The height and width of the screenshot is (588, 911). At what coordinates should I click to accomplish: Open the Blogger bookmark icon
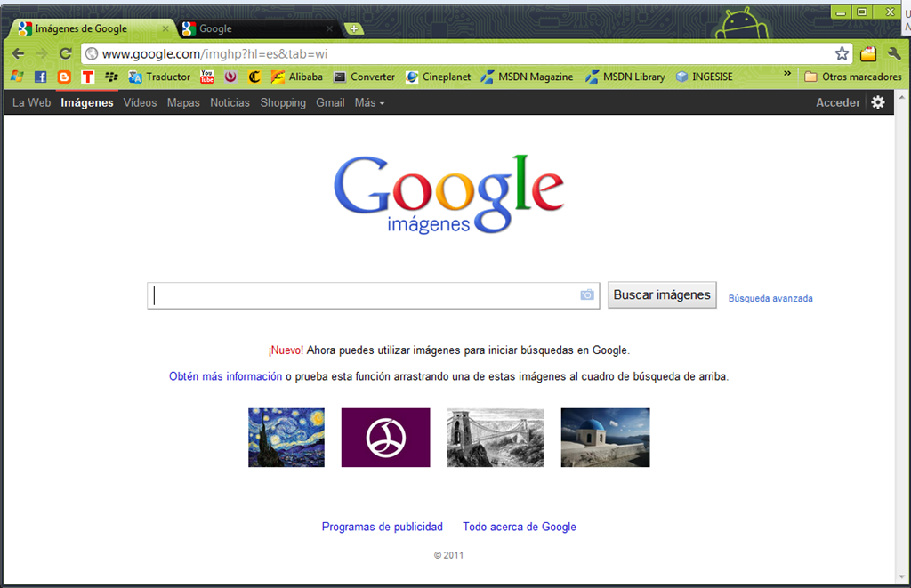pos(64,77)
